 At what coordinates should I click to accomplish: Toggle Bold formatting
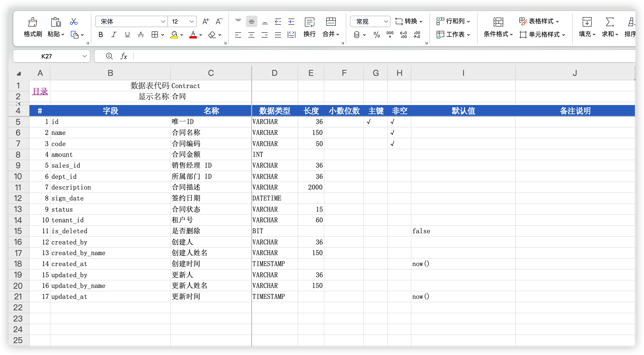click(101, 34)
